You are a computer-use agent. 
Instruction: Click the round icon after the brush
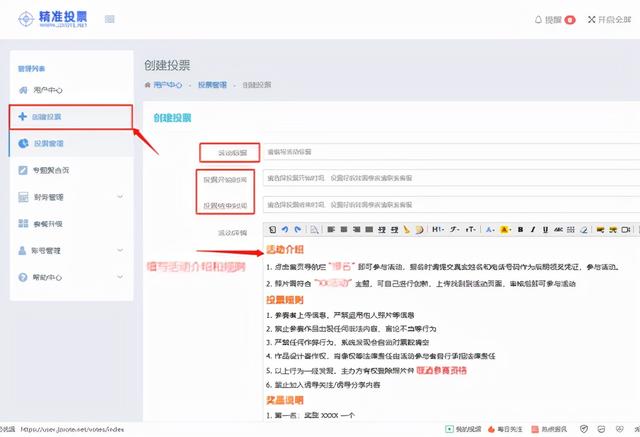[x=419, y=230]
